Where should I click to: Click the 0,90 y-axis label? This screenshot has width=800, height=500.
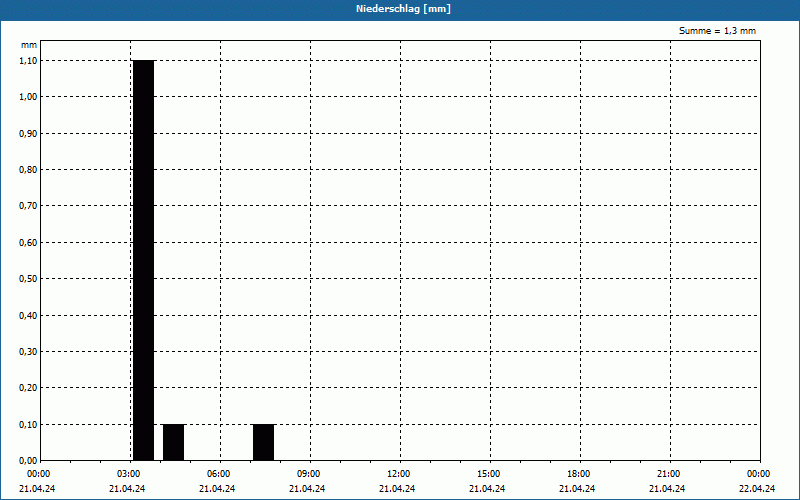click(28, 133)
